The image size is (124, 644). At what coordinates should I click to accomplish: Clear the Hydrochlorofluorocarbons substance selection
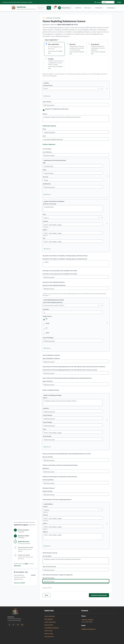point(99,305)
